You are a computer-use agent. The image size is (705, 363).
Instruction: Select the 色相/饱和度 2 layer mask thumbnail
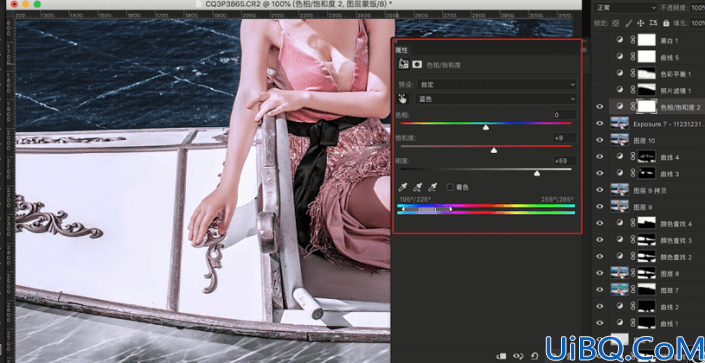pos(647,107)
